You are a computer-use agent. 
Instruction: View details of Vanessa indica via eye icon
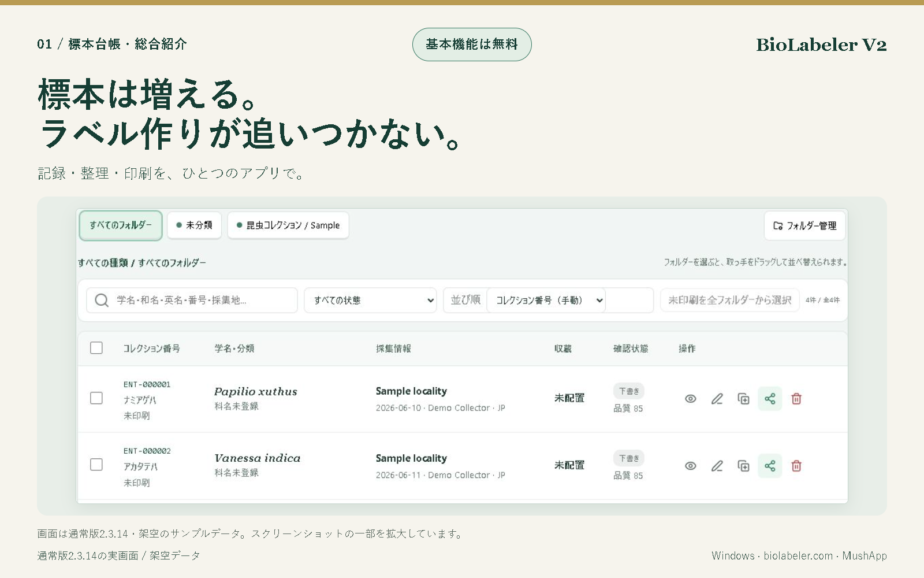[690, 466]
